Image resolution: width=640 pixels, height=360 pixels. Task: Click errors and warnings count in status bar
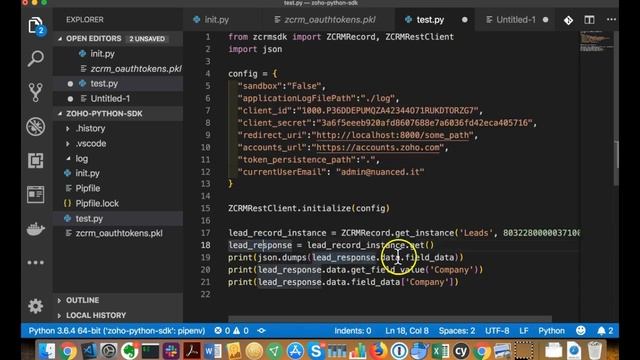(x=231, y=331)
